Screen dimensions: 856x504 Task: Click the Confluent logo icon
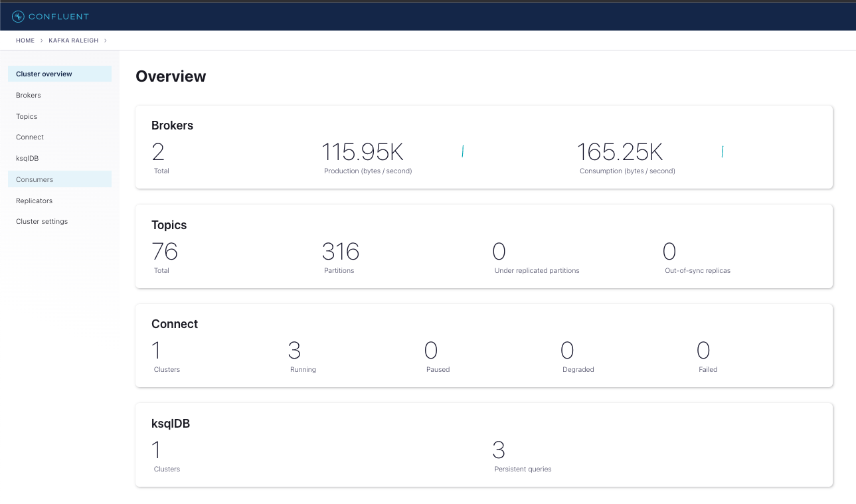click(18, 17)
